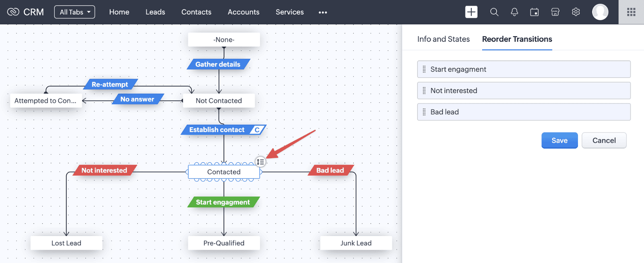644x263 pixels.
Task: Open the calendar icon
Action: pos(535,12)
